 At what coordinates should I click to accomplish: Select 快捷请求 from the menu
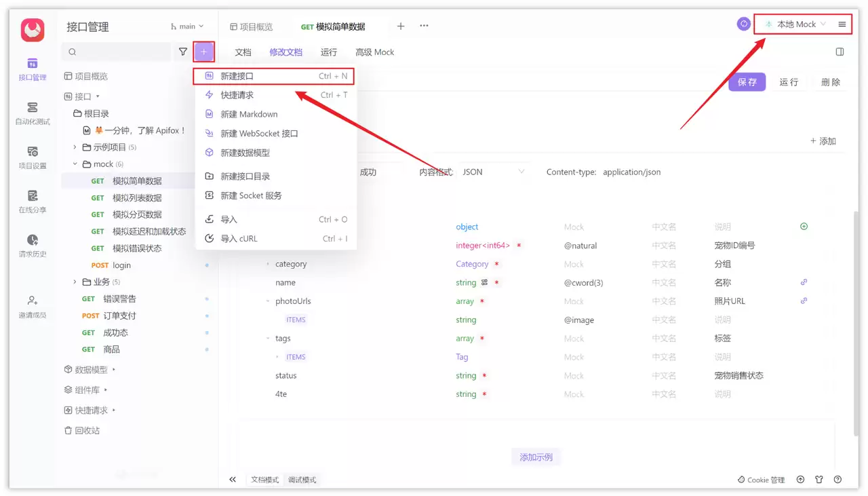point(275,95)
